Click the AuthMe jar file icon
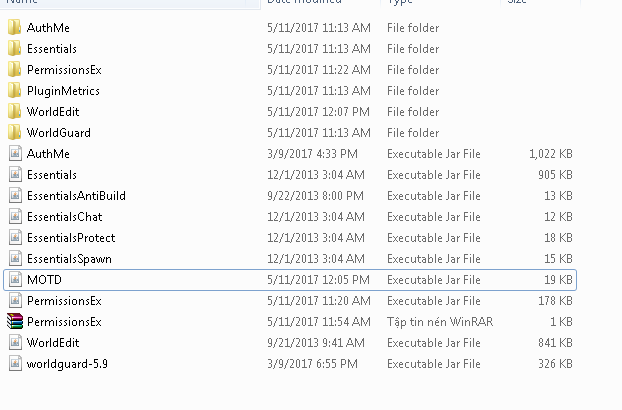This screenshot has height=410, width=622. (x=14, y=154)
